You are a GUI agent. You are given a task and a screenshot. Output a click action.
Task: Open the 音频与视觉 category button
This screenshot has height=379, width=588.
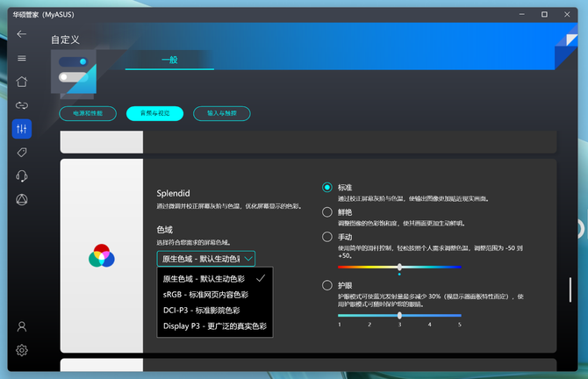point(154,113)
